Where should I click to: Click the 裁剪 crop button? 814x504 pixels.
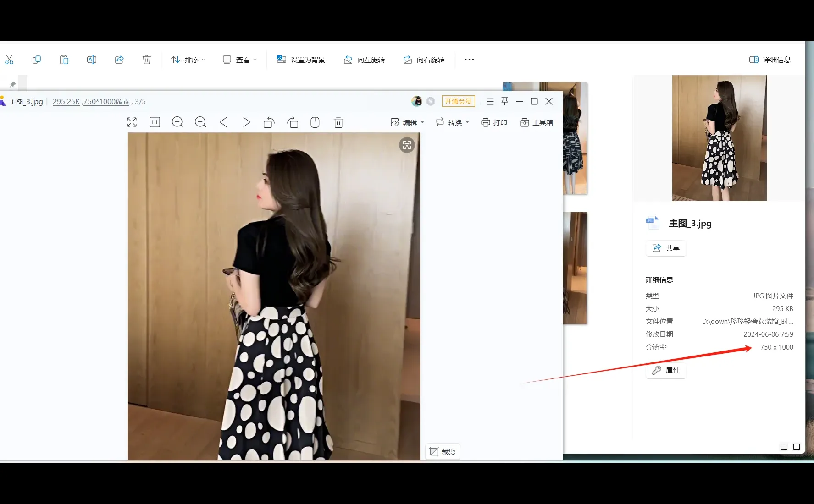pos(443,452)
